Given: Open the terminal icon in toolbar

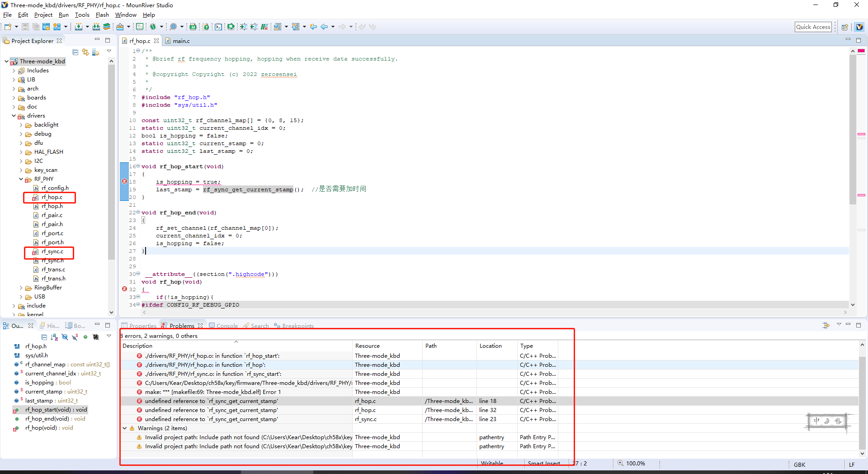Looking at the screenshot, I should 218,27.
